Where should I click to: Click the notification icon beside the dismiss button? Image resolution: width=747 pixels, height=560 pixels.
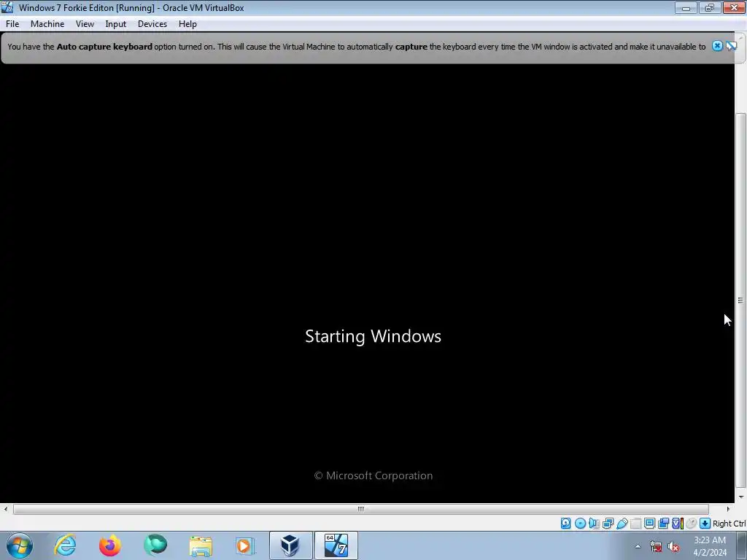pos(731,46)
